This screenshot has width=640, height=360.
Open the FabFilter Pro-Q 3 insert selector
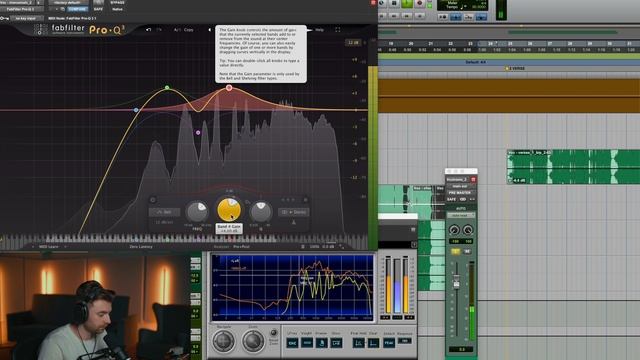(x=21, y=9)
